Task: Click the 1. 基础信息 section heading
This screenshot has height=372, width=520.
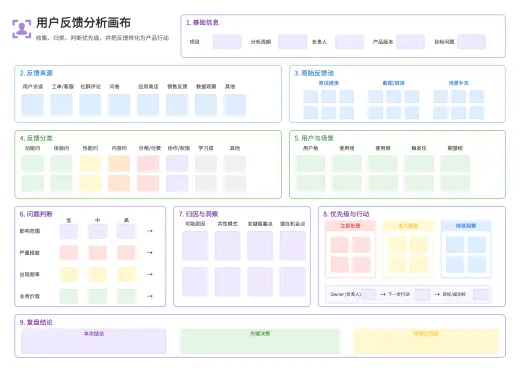Action: pyautogui.click(x=202, y=22)
